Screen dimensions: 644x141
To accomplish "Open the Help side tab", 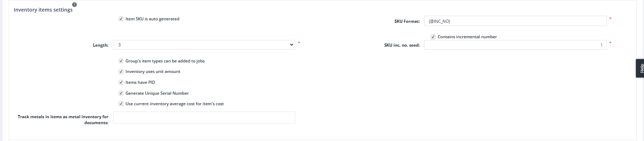I will pos(640,68).
